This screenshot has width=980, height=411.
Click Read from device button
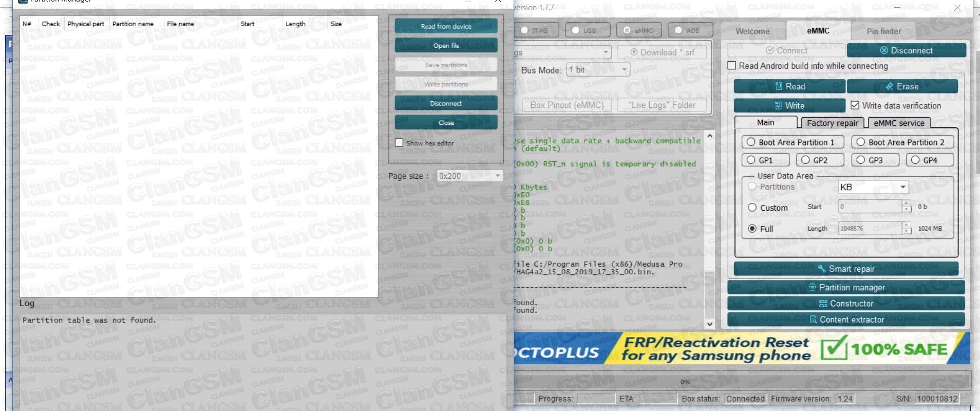tap(446, 26)
